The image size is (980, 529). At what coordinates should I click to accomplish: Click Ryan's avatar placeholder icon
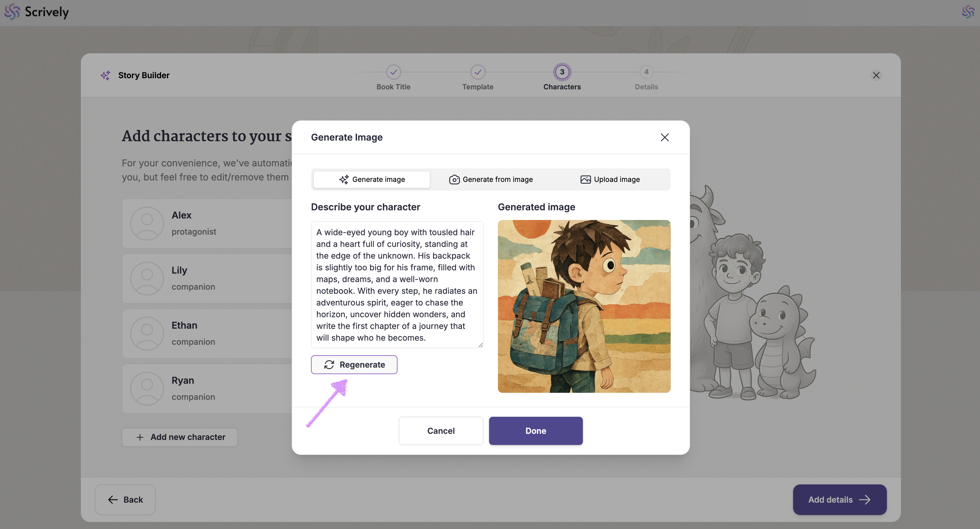[147, 389]
